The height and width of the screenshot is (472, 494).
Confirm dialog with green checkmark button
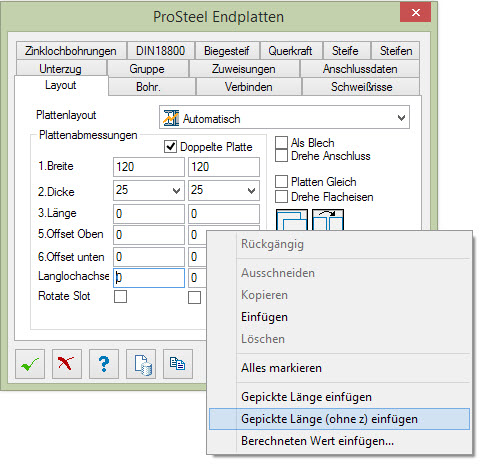pyautogui.click(x=30, y=364)
